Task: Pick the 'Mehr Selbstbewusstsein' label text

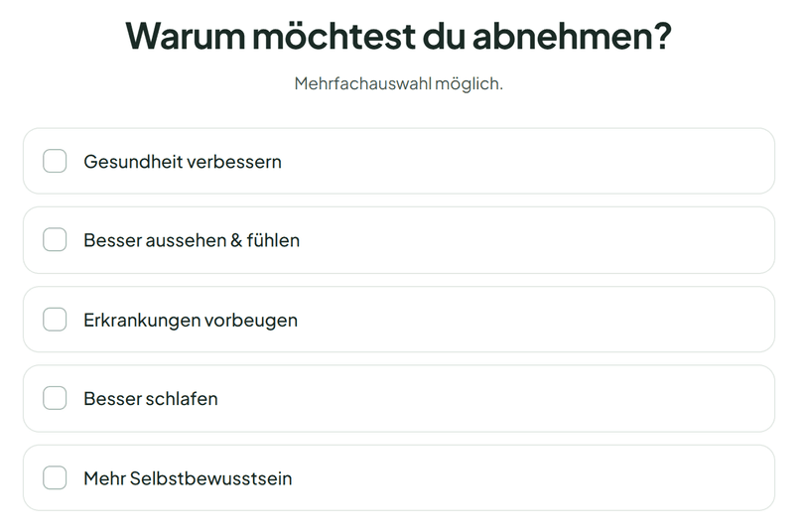Action: [x=189, y=478]
